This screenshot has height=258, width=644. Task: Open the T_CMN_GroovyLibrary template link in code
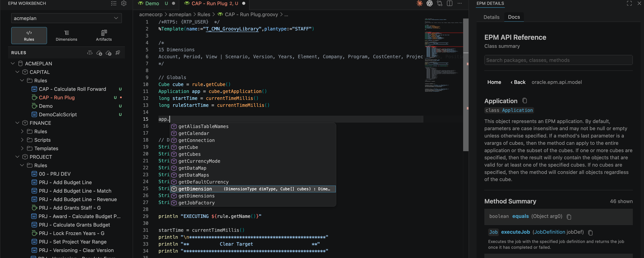pyautogui.click(x=232, y=29)
